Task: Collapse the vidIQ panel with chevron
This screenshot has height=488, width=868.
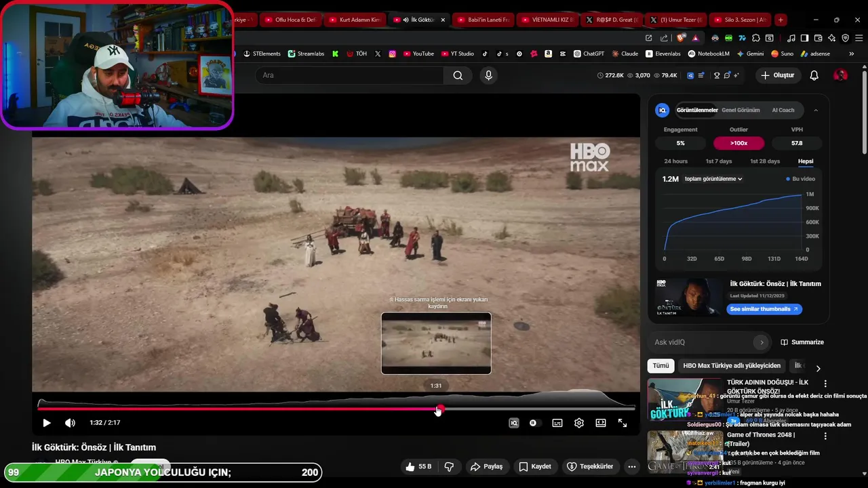Action: point(816,110)
